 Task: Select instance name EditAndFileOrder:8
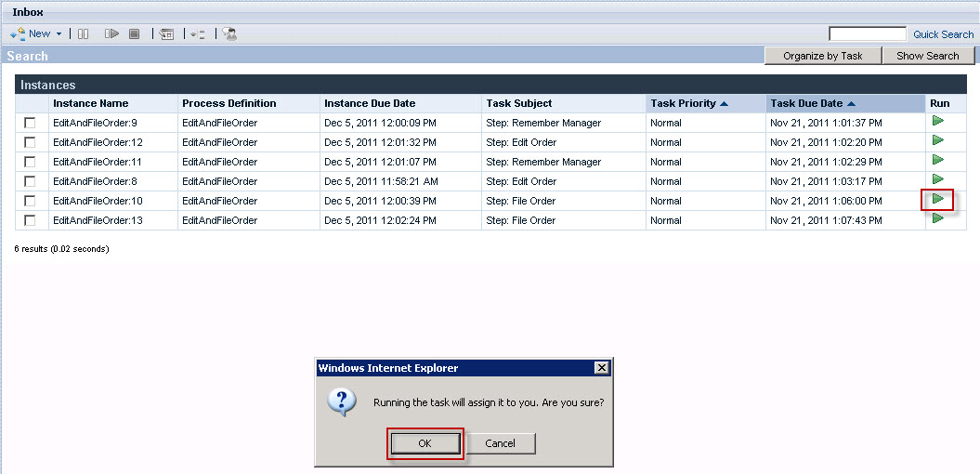95,181
